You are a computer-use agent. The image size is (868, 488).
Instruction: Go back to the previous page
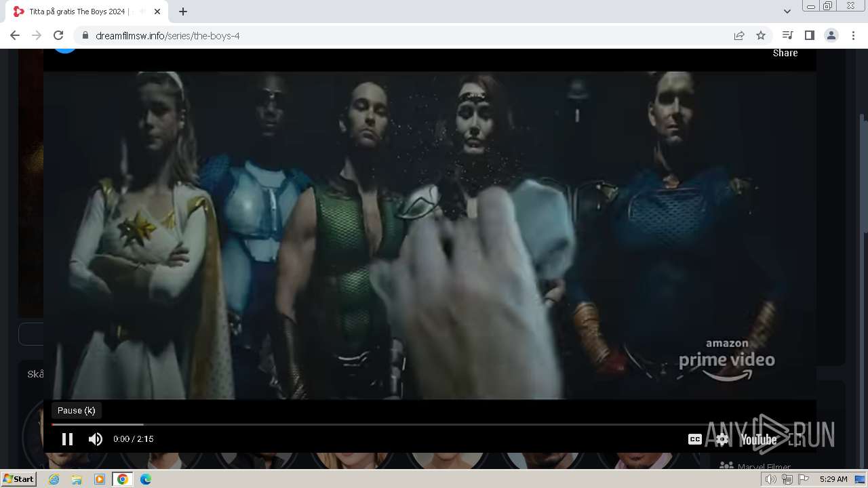coord(15,35)
